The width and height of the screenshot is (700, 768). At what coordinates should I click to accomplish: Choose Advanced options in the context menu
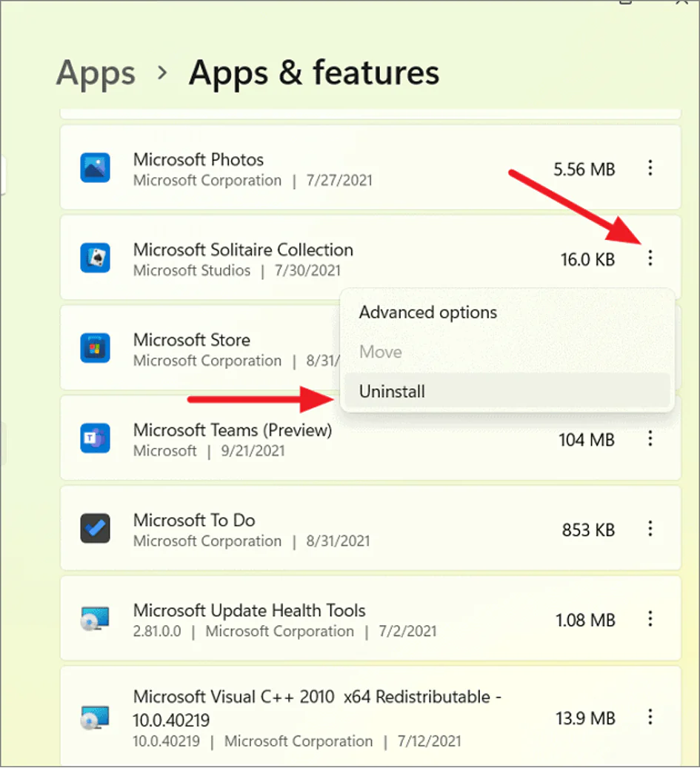[x=427, y=313]
